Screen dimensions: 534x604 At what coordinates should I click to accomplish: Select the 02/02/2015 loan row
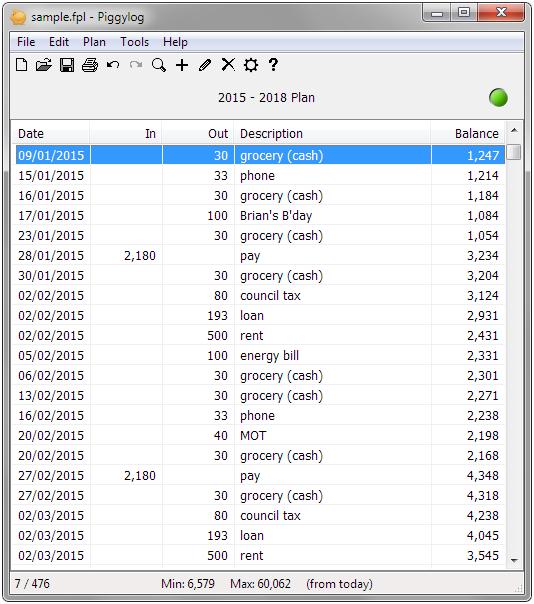click(260, 316)
